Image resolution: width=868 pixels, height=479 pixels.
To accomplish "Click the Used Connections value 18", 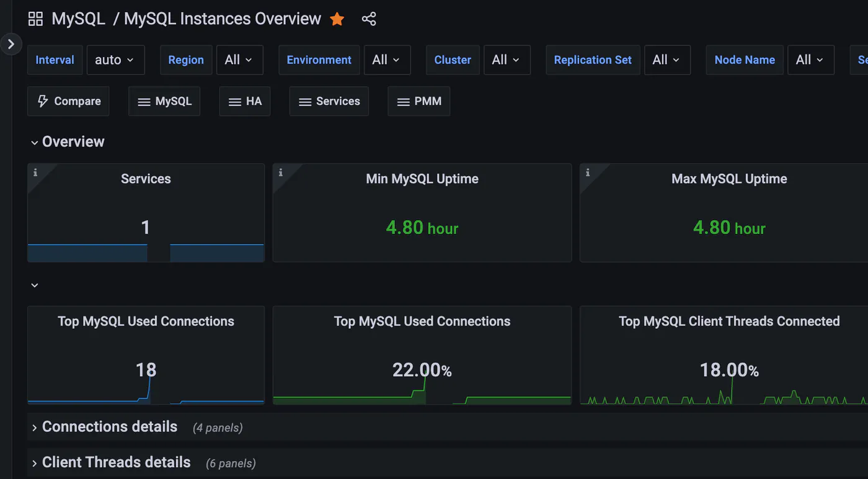I will (146, 370).
